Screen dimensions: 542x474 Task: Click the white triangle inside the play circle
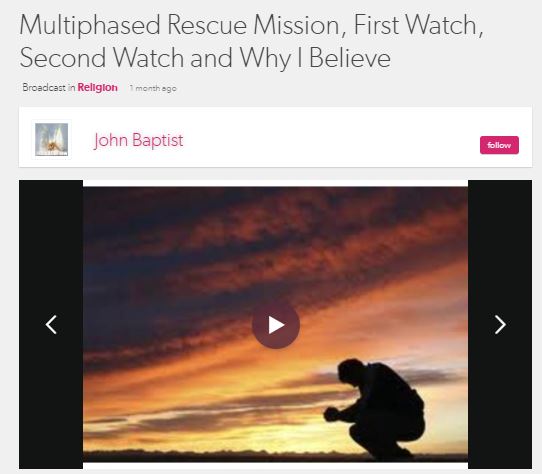[x=277, y=325]
